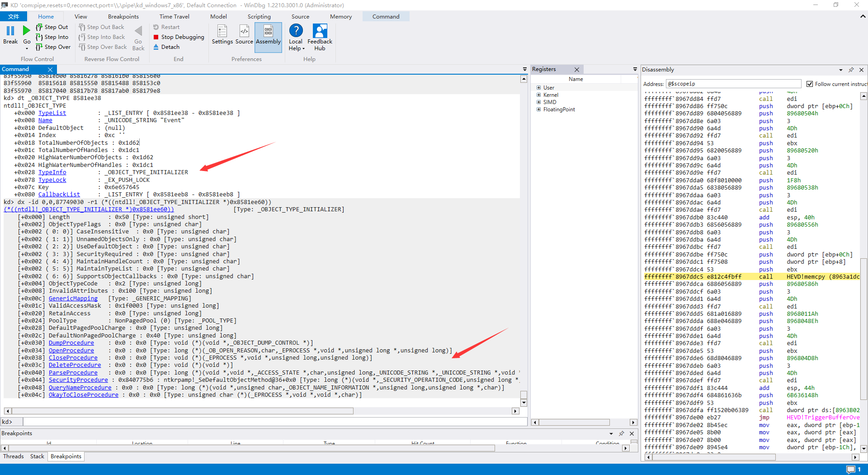
Task: Toggle Assembly mode icon
Action: [x=268, y=31]
